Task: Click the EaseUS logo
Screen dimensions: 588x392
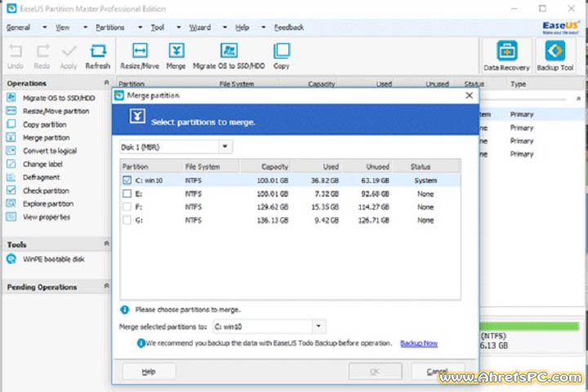Action: [x=560, y=27]
